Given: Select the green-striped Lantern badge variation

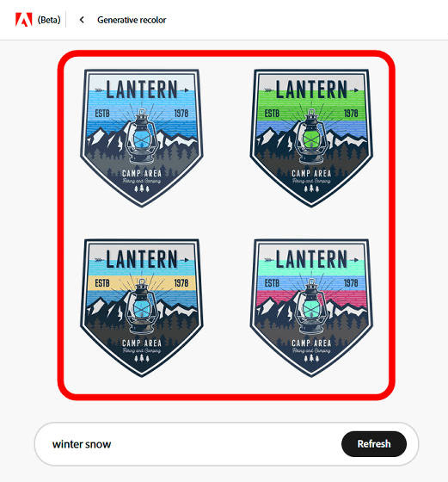Looking at the screenshot, I should coord(311,138).
